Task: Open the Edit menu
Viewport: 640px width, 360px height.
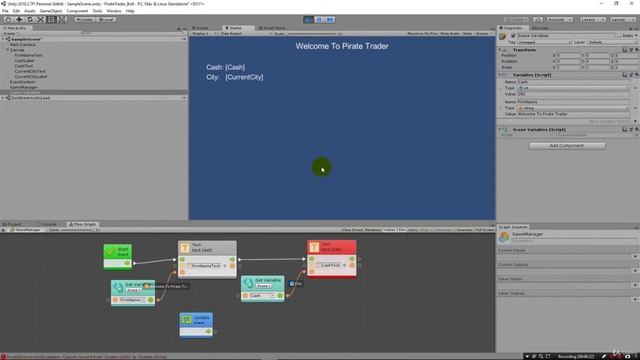Action: 16,11
